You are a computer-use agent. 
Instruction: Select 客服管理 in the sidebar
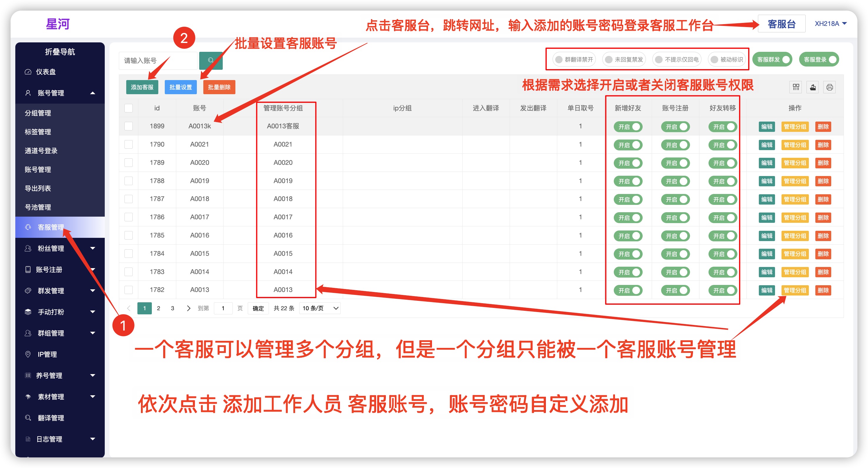[x=51, y=227]
